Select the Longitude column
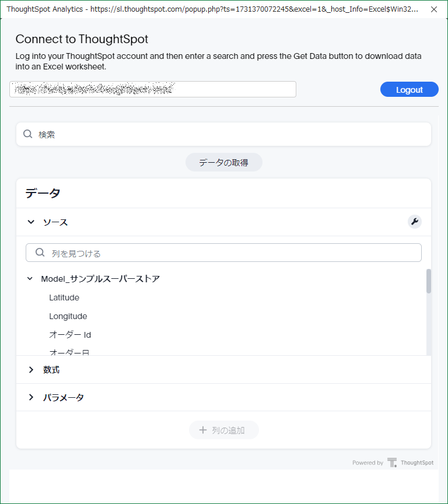Screen dimensions: 448x504 tap(68, 316)
